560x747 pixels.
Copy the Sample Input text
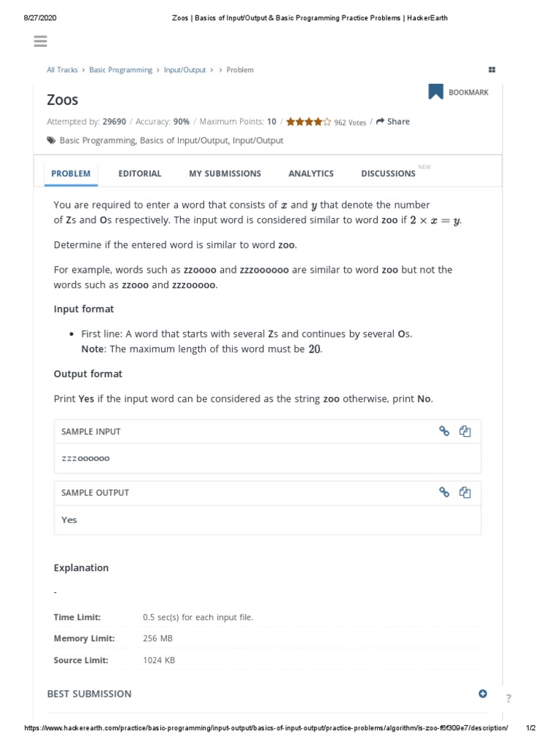coord(464,431)
